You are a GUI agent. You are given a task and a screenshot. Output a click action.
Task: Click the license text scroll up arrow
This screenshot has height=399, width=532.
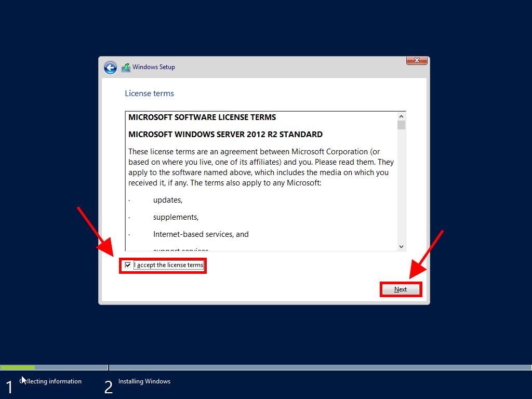pyautogui.click(x=402, y=116)
